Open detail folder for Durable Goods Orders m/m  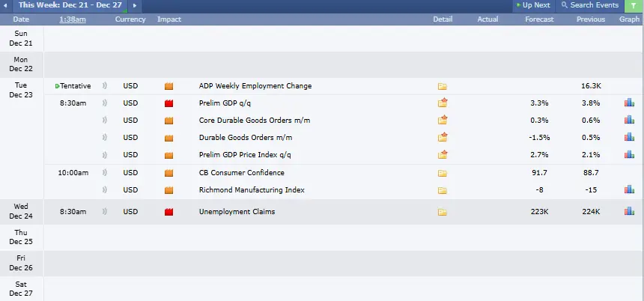point(443,137)
